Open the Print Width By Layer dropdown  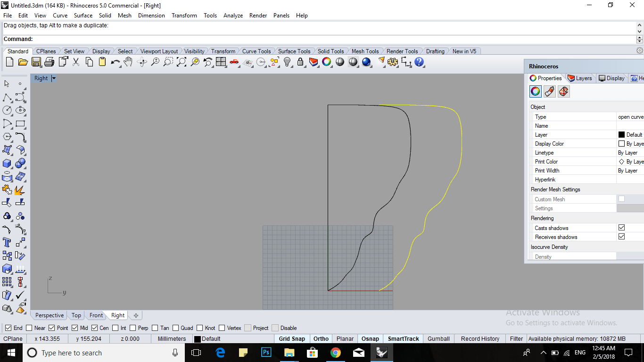630,171
